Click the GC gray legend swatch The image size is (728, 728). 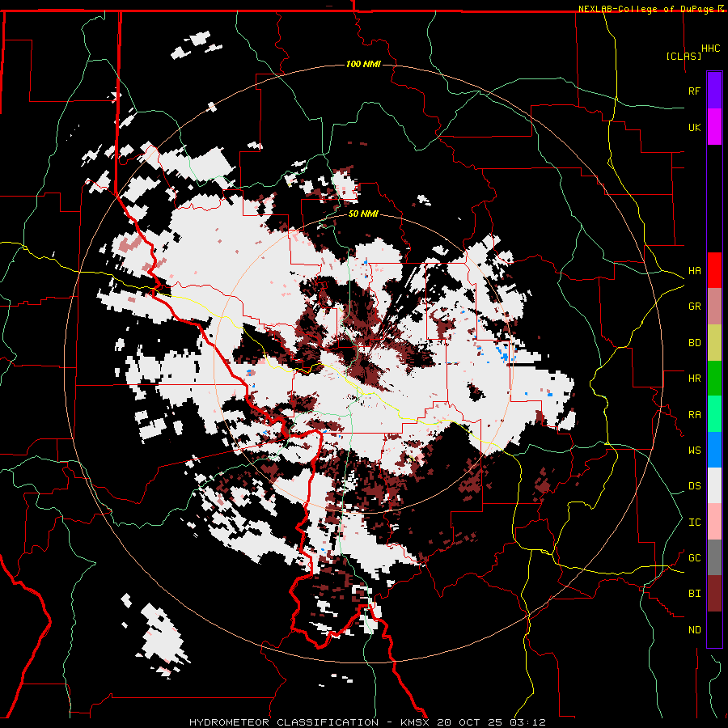(x=714, y=557)
